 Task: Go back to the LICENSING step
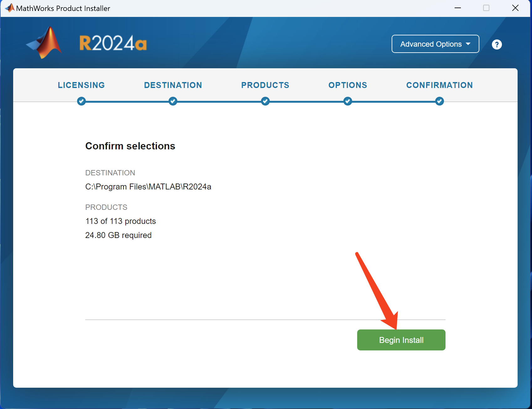point(81,85)
